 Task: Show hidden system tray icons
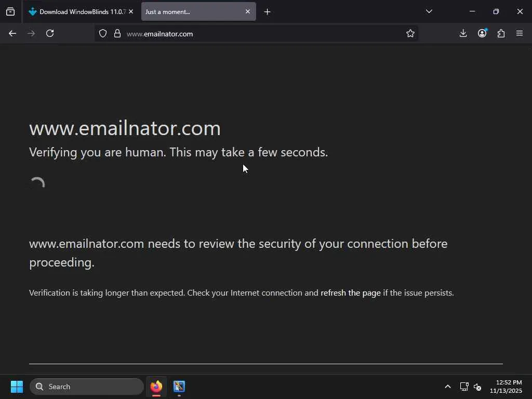[448, 387]
